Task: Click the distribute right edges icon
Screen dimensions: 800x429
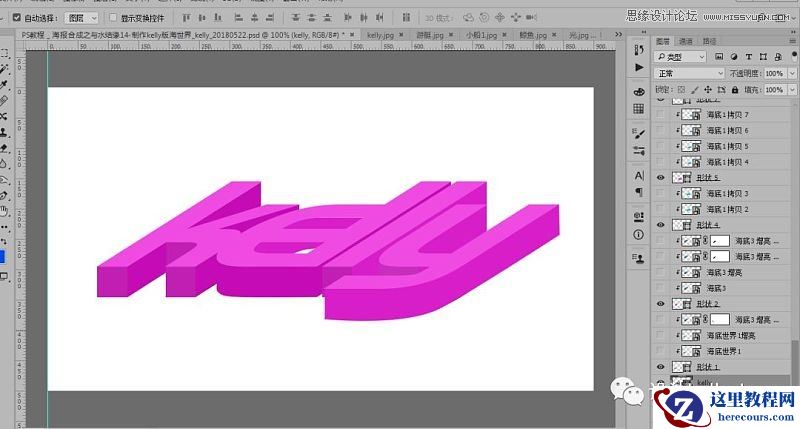Action: coord(380,18)
